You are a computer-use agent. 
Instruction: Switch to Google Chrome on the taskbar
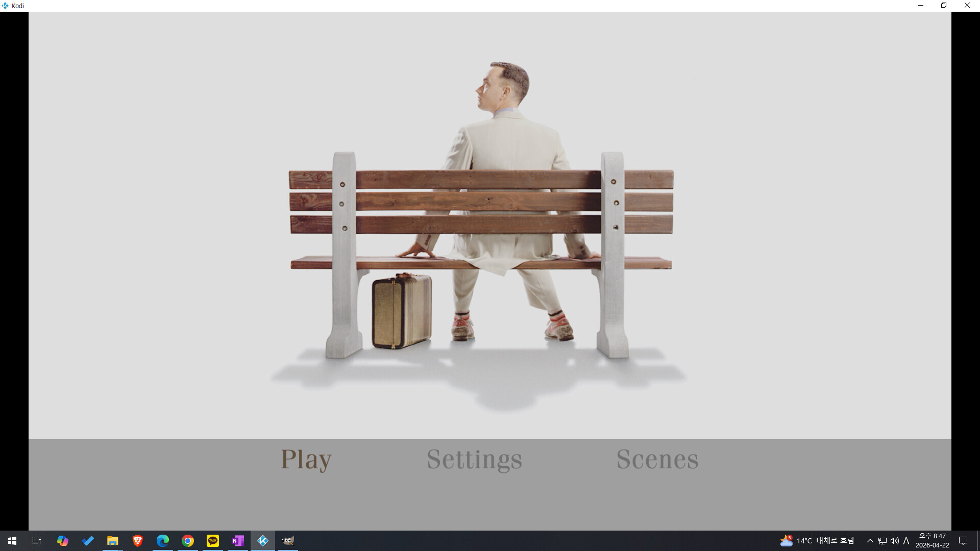pos(188,541)
